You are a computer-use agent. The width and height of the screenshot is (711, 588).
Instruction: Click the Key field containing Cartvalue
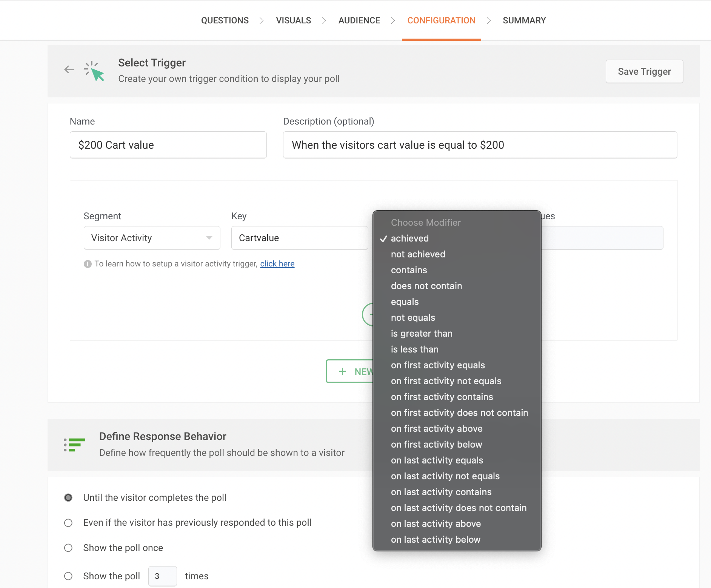point(299,238)
